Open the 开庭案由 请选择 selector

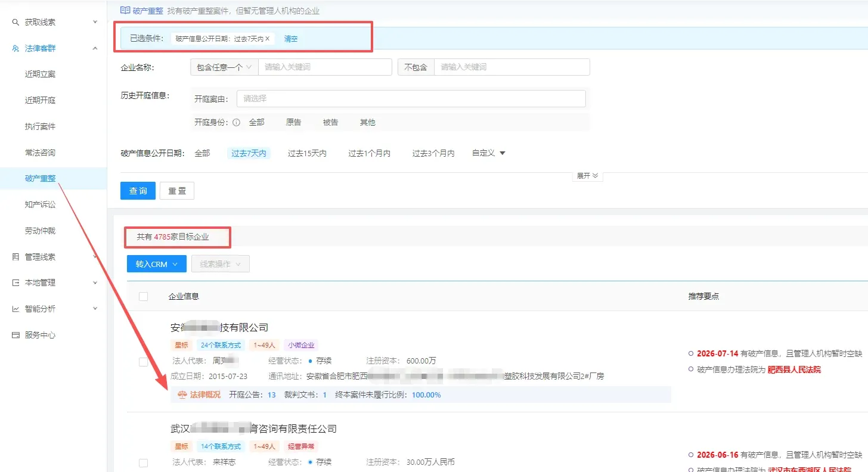pos(411,98)
